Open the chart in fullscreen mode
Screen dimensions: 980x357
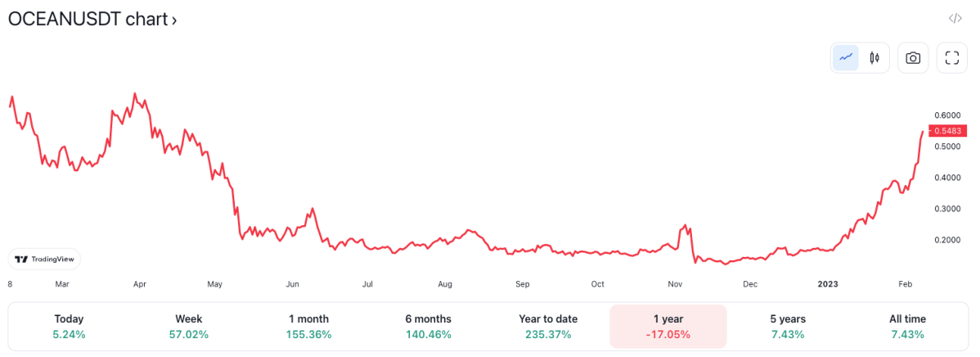(x=952, y=58)
